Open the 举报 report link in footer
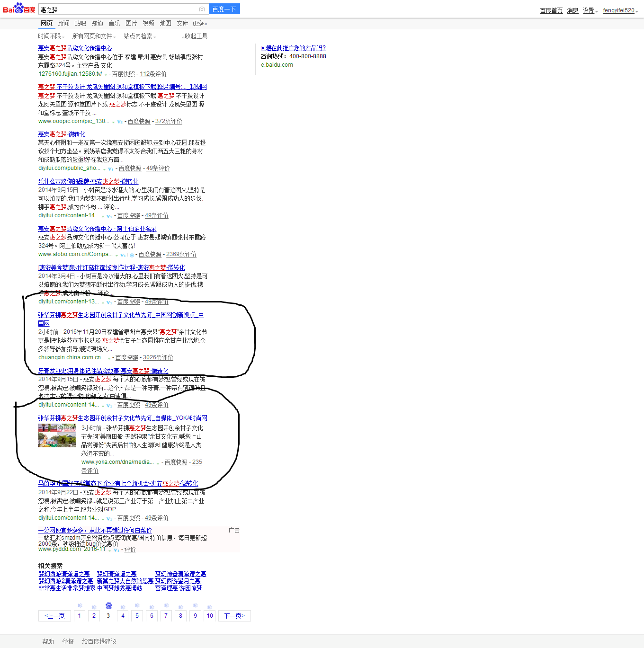The image size is (644, 648). pyautogui.click(x=68, y=642)
